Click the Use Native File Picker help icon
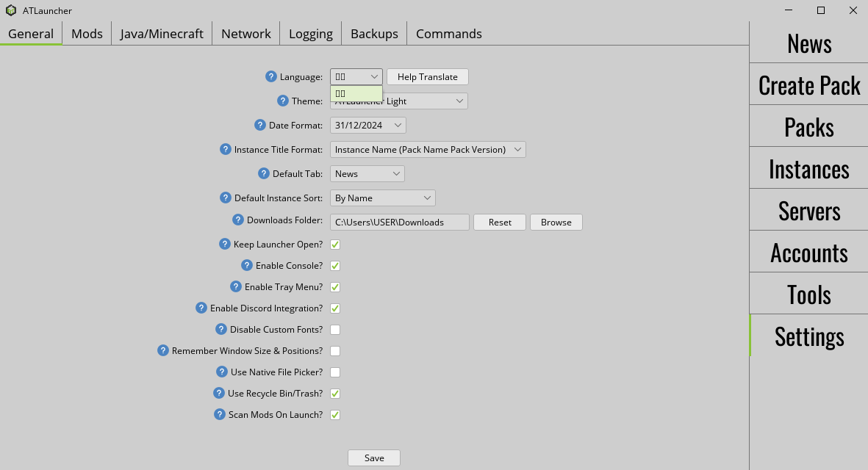This screenshot has height=470, width=868. click(222, 372)
